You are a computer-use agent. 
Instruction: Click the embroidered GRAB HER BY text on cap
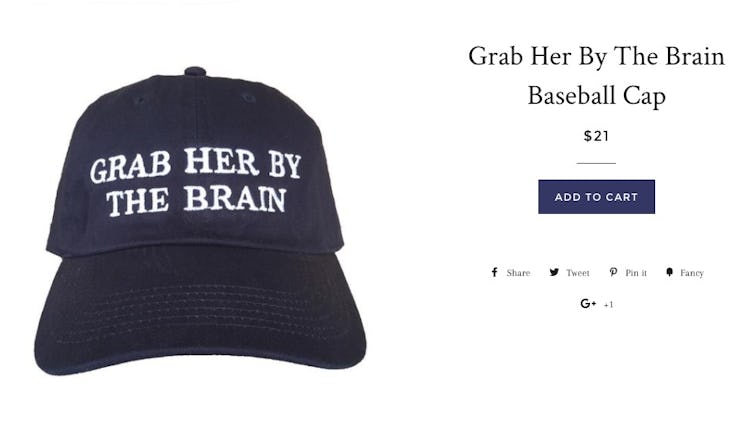pyautogui.click(x=196, y=165)
